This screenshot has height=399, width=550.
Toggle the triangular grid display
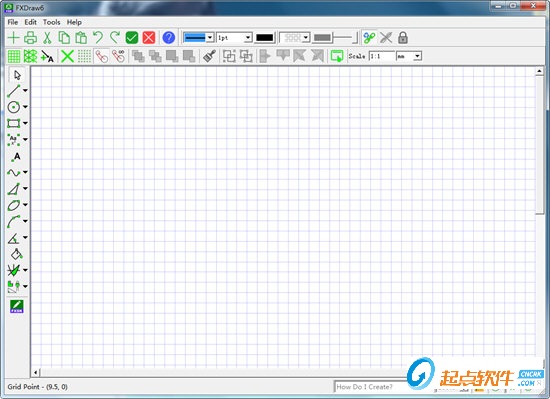[31, 56]
